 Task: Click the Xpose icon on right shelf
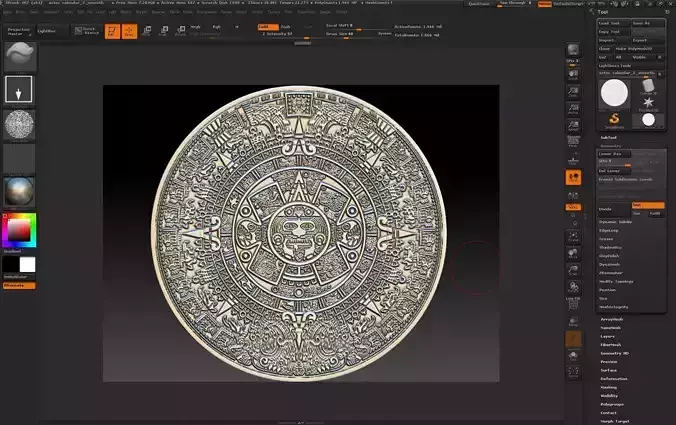(x=573, y=372)
